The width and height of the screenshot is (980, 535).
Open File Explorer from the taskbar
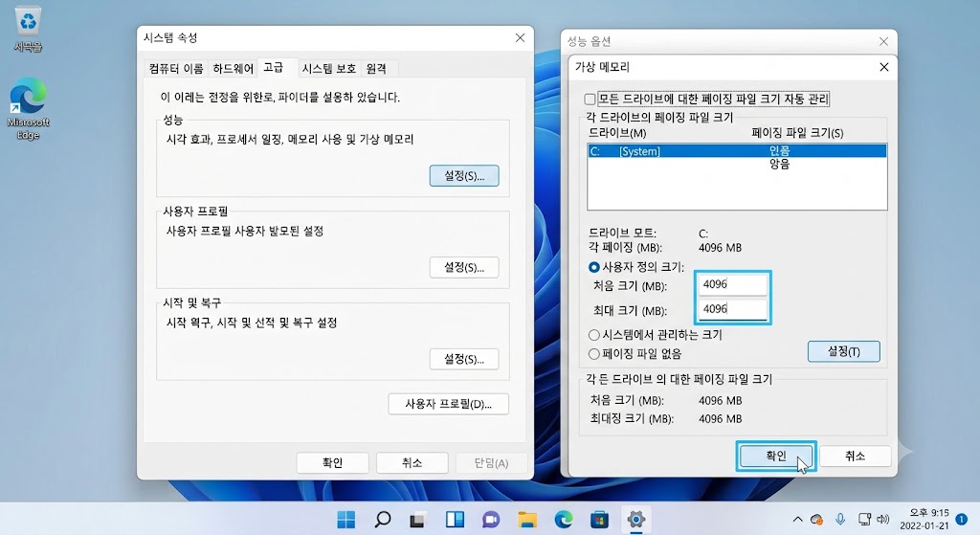coord(527,520)
